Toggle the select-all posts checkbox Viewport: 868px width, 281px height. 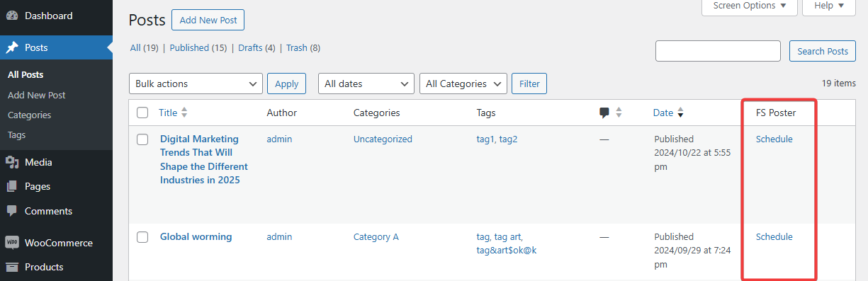point(142,113)
